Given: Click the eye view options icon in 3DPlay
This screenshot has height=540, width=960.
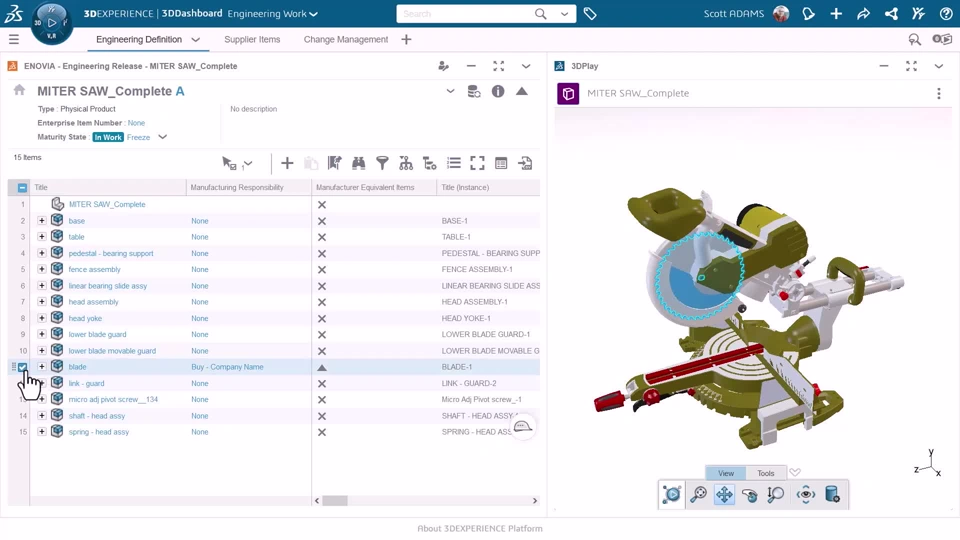Looking at the screenshot, I should point(806,494).
